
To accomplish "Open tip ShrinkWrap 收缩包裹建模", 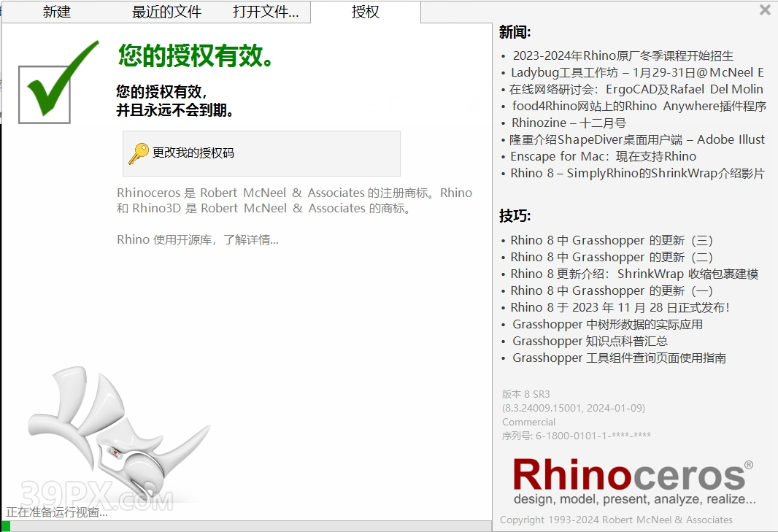I will click(635, 274).
